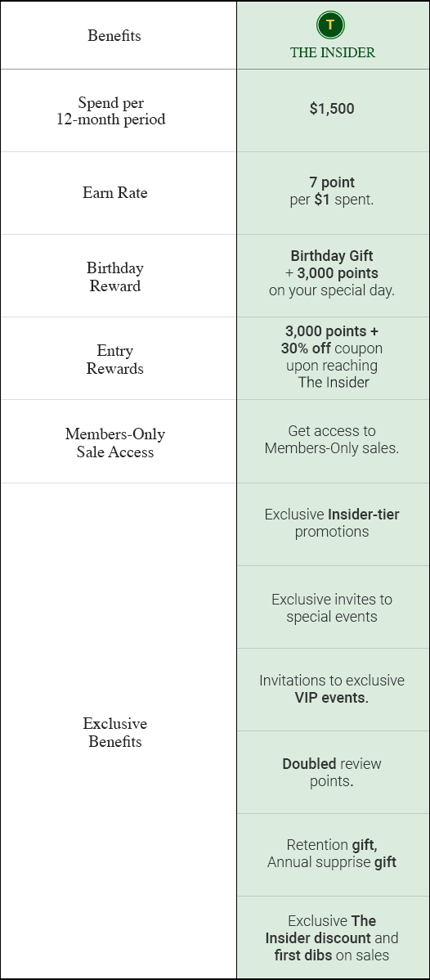
Task: Select the Exclusive Benefits row label
Action: point(115,732)
